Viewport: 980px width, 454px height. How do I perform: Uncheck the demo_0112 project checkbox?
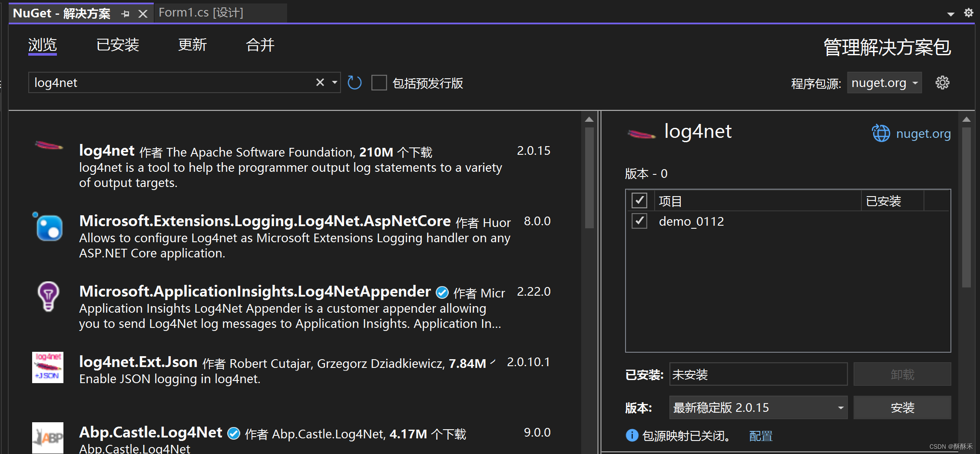pyautogui.click(x=639, y=221)
